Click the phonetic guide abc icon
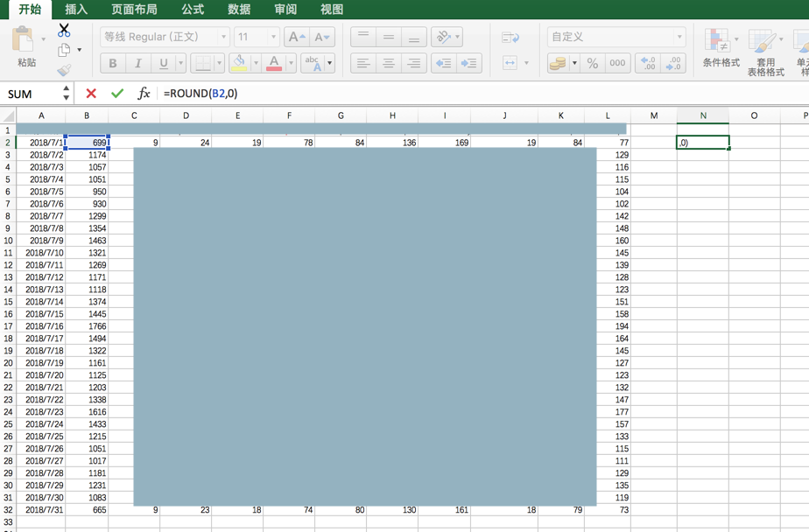 point(313,63)
